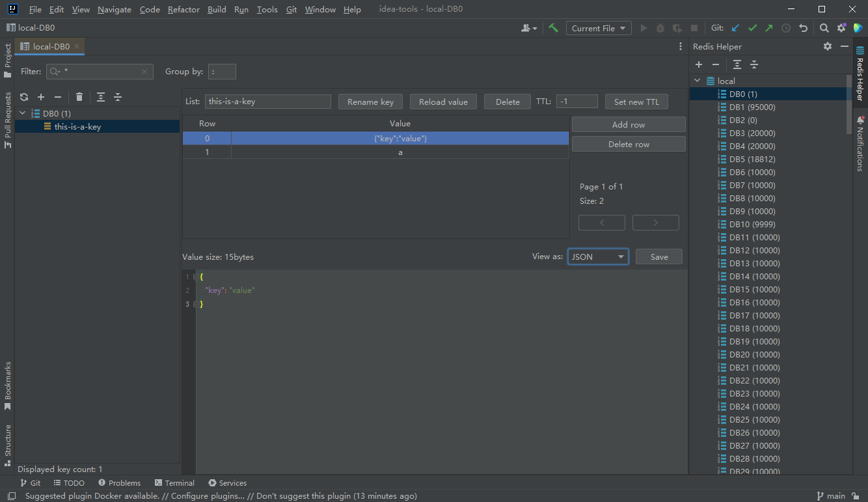This screenshot has width=868, height=502.
Task: Clear the Filter field with the X
Action: point(144,72)
